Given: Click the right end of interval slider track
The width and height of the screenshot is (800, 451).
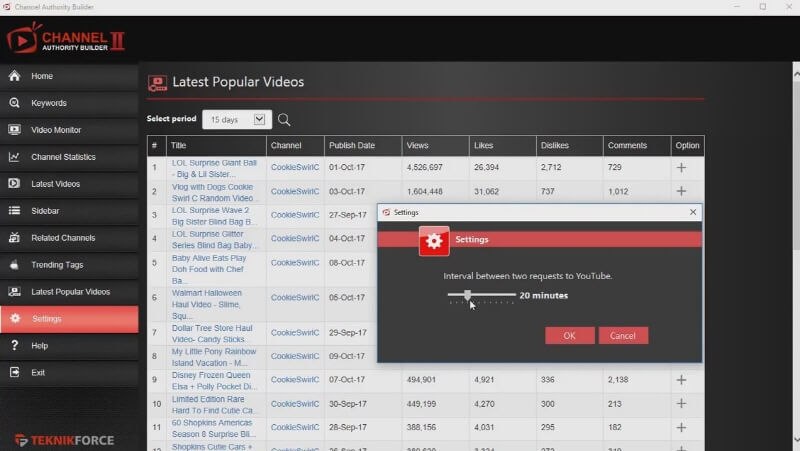Looking at the screenshot, I should point(514,294).
